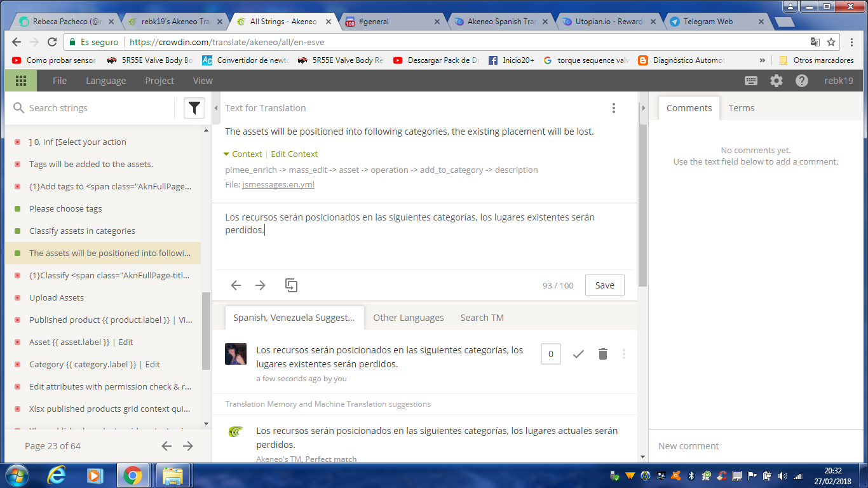This screenshot has width=868, height=488.
Task: Go to previous strings page arrow
Action: [x=166, y=446]
